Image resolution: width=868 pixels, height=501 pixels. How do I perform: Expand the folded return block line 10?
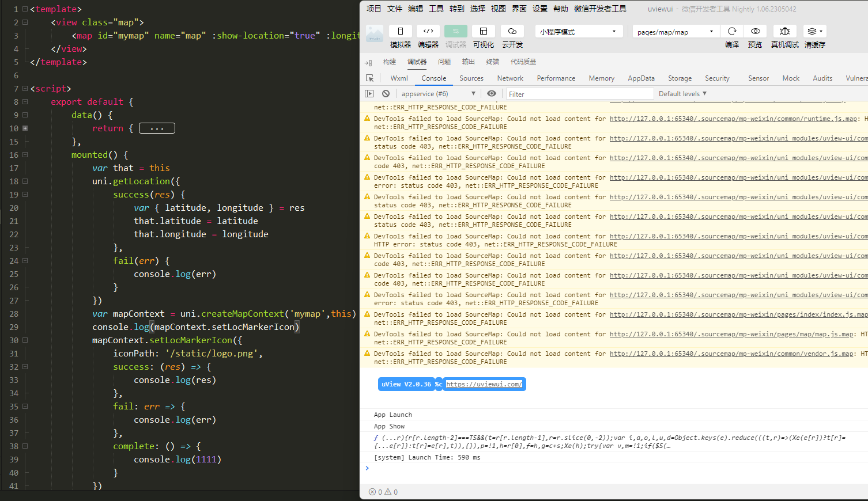[x=25, y=128]
